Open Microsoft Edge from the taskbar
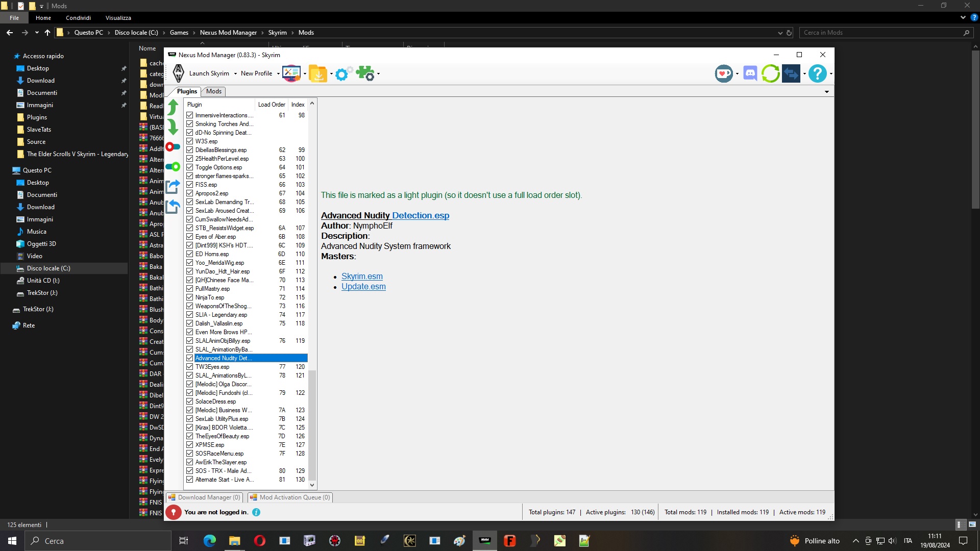The height and width of the screenshot is (551, 980). point(210,541)
